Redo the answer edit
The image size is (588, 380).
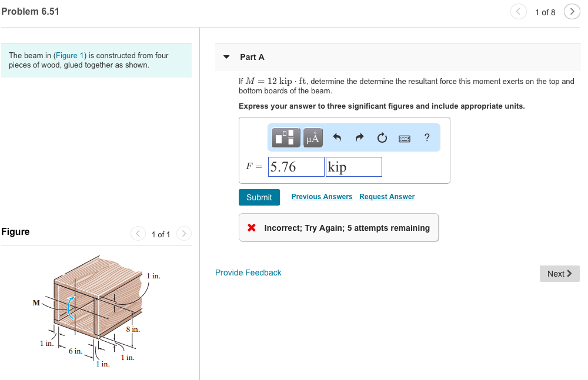click(359, 137)
